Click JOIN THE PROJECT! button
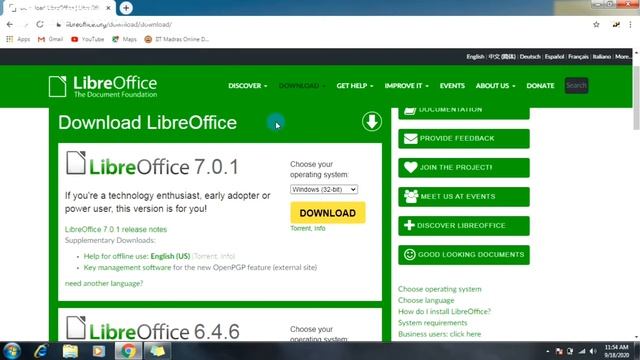 coord(464,168)
